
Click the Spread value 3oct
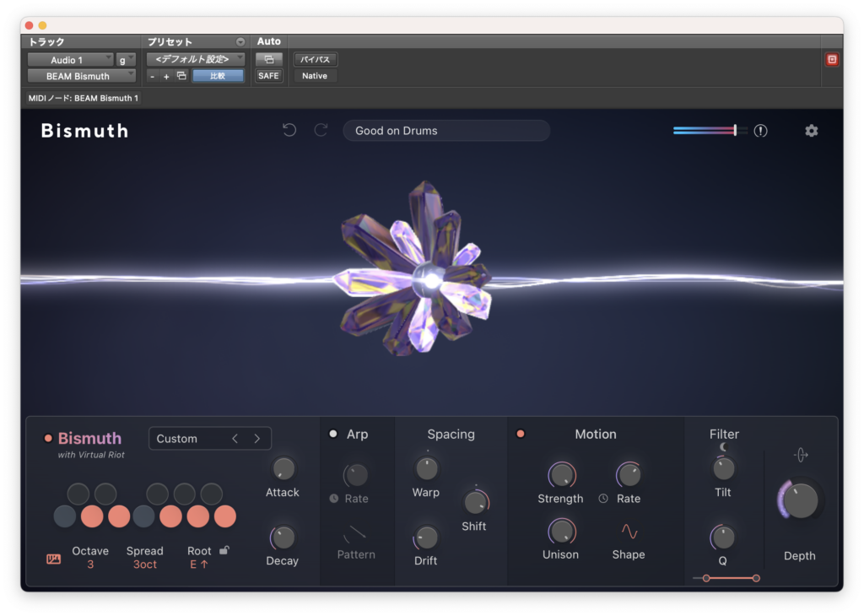(145, 565)
